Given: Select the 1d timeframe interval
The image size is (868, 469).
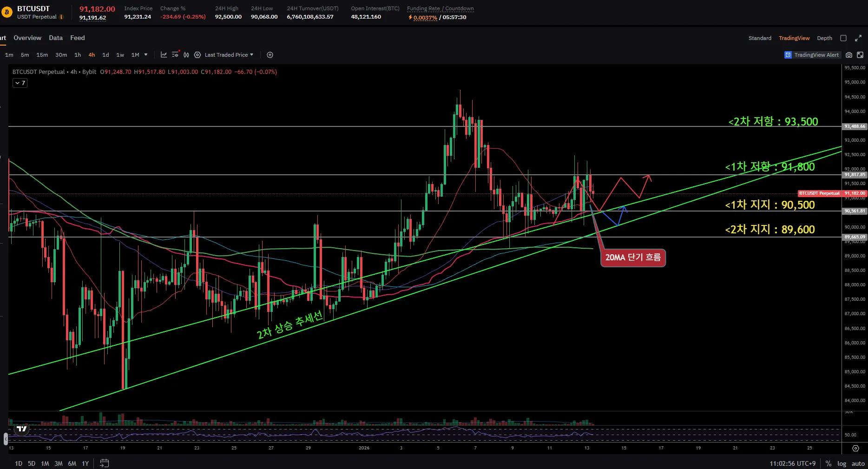Looking at the screenshot, I should coord(105,55).
